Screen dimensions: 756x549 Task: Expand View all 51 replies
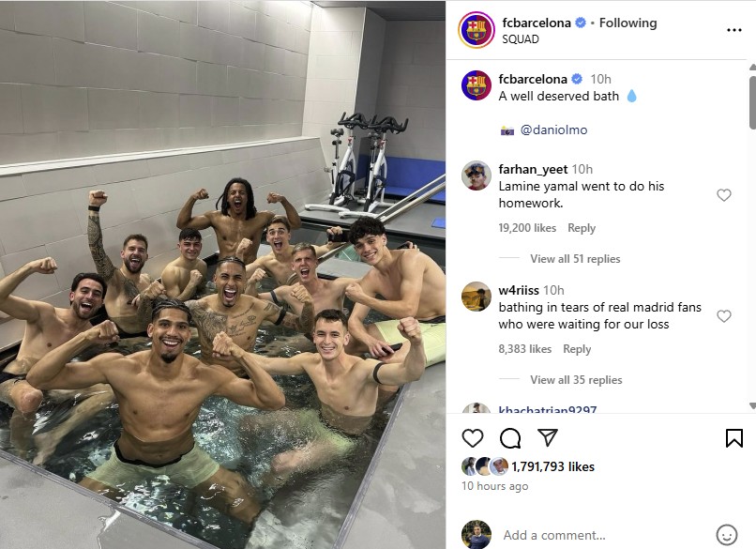pyautogui.click(x=575, y=259)
